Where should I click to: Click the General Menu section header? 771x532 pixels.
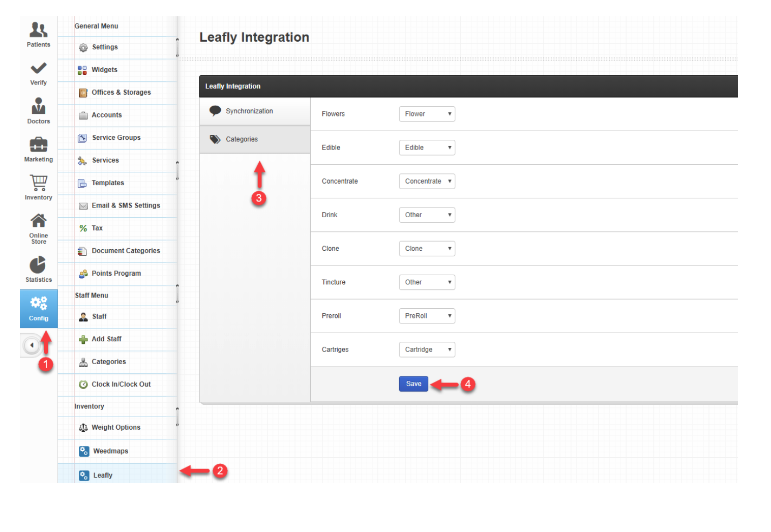pyautogui.click(x=96, y=26)
